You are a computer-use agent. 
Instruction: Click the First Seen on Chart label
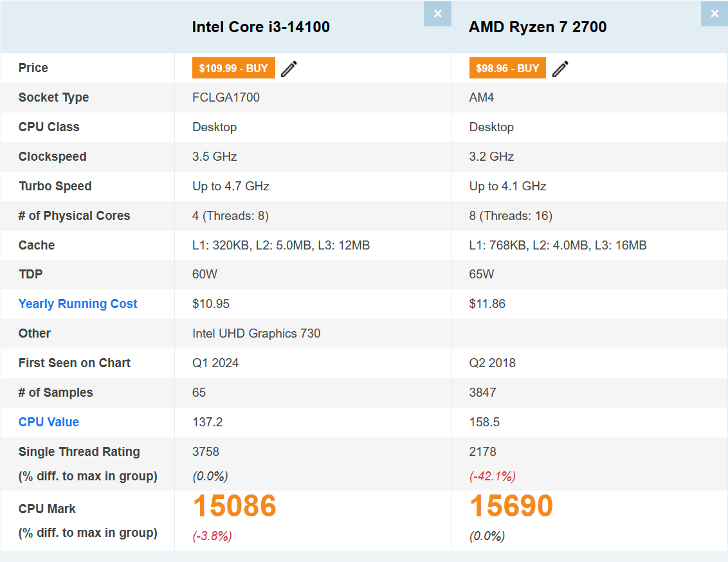coord(75,363)
